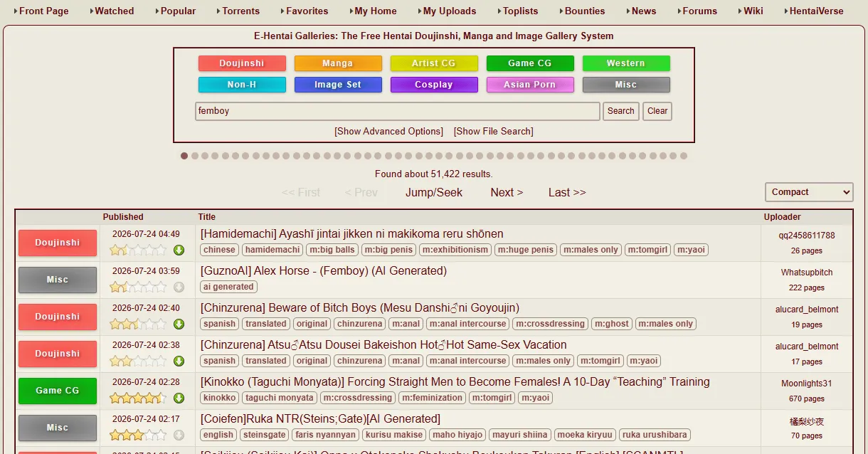Select the highlighted first pagination dot
868x454 pixels.
tap(184, 156)
